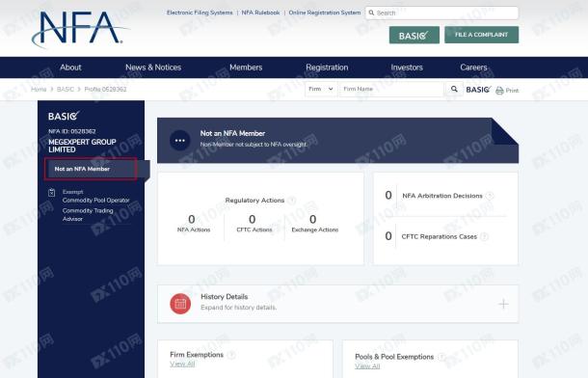Click Commodity Pool Operator sidebar text
This screenshot has width=588, height=378.
click(96, 201)
